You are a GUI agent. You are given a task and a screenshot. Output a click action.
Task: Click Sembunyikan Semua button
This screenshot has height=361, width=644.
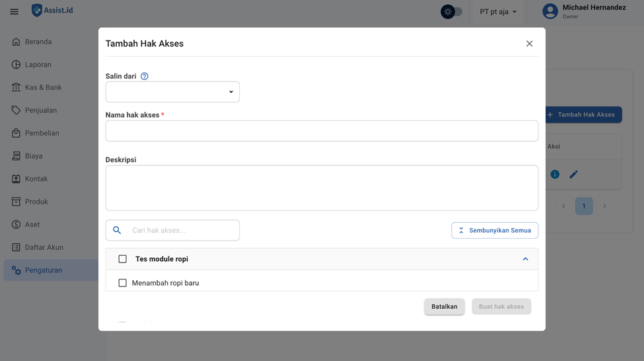[x=495, y=230]
